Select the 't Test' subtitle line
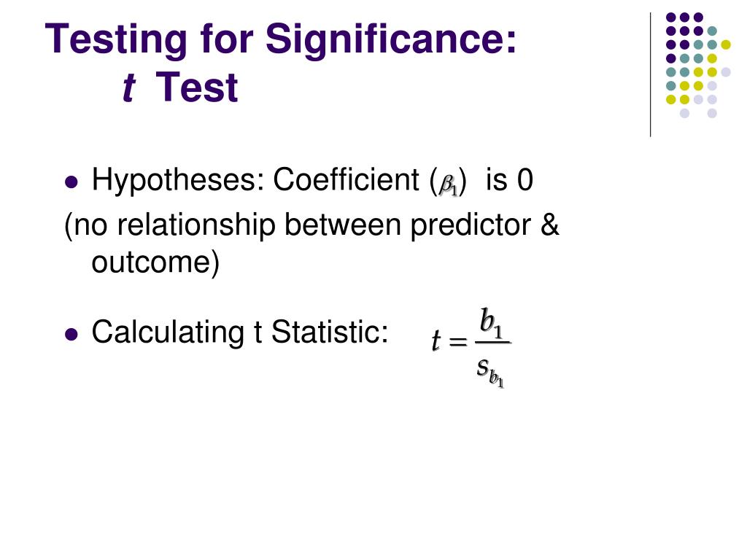 pos(180,87)
